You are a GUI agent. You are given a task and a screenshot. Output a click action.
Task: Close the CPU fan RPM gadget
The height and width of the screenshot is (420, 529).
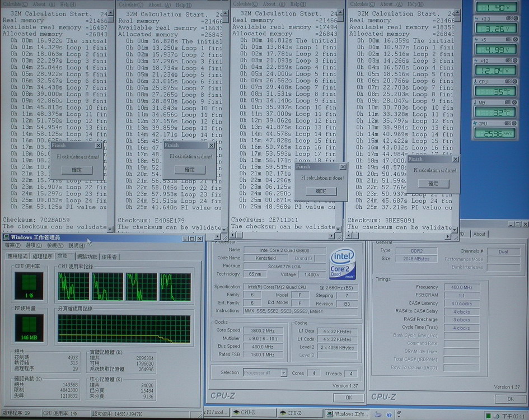click(x=514, y=123)
